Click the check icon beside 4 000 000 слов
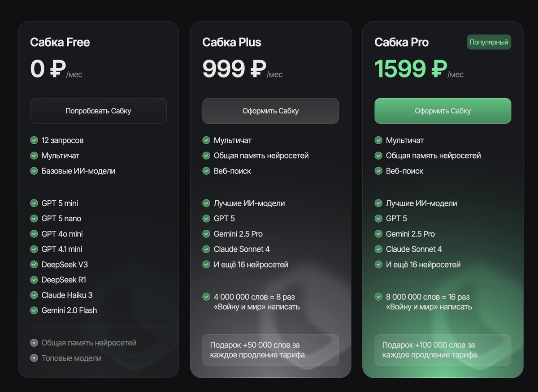This screenshot has height=392, width=538. 206,297
